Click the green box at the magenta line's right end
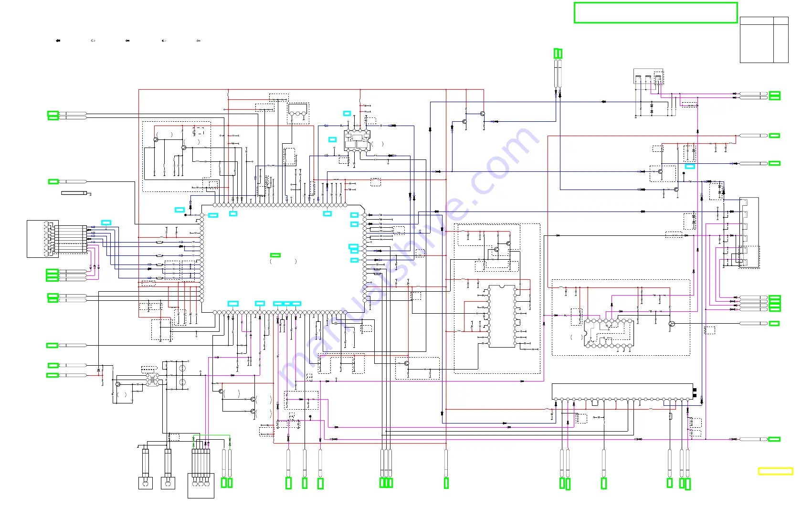Screen dimensions: 812x508 (x=774, y=439)
